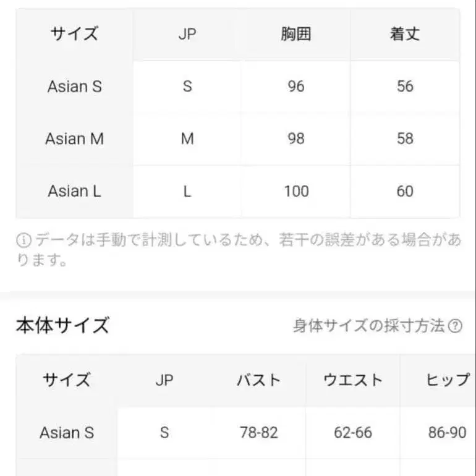Open the 身体サイズの採寸方法 link
Image resolution: width=476 pixels, height=476 pixels.
369,326
